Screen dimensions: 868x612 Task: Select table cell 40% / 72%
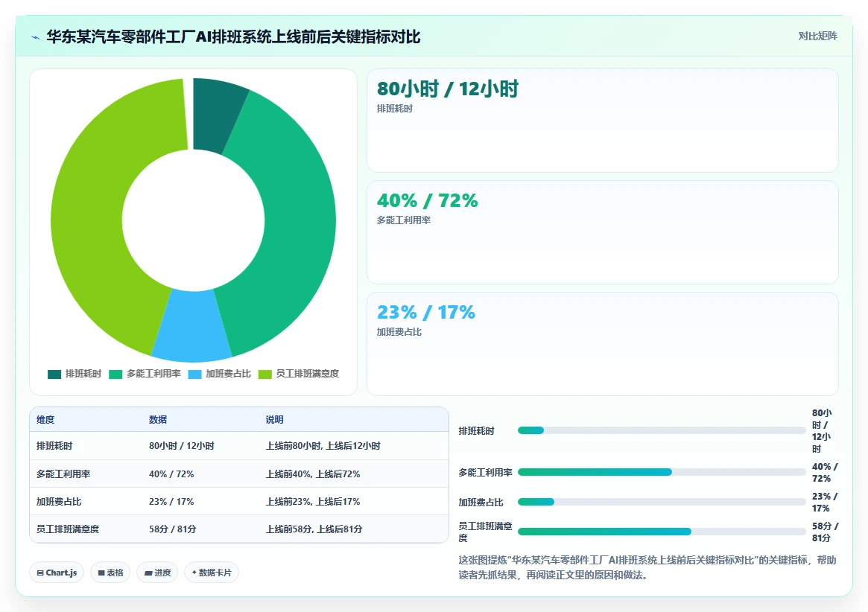pyautogui.click(x=171, y=474)
